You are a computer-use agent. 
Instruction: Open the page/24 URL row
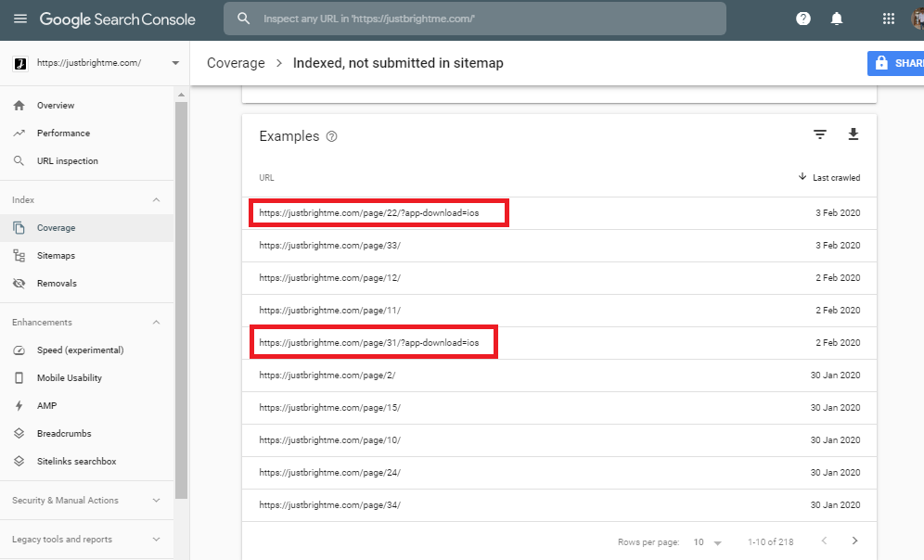(x=559, y=472)
